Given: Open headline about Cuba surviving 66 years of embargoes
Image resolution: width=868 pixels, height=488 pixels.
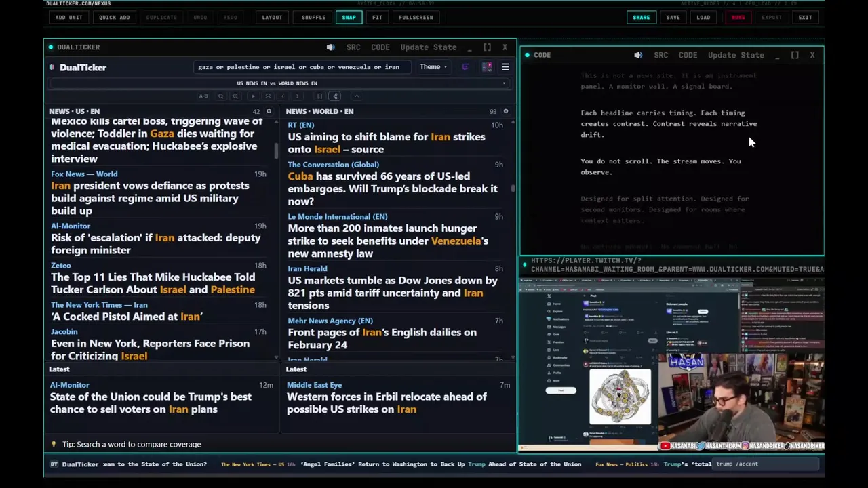Looking at the screenshot, I should coord(392,189).
